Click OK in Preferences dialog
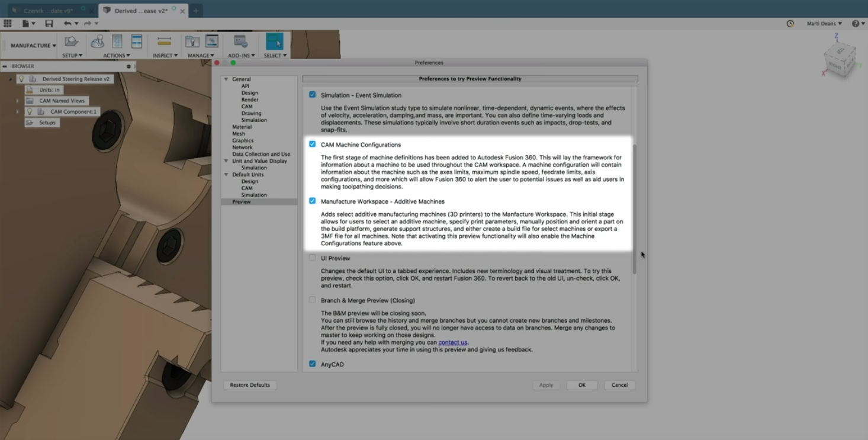868x440 pixels. [582, 385]
